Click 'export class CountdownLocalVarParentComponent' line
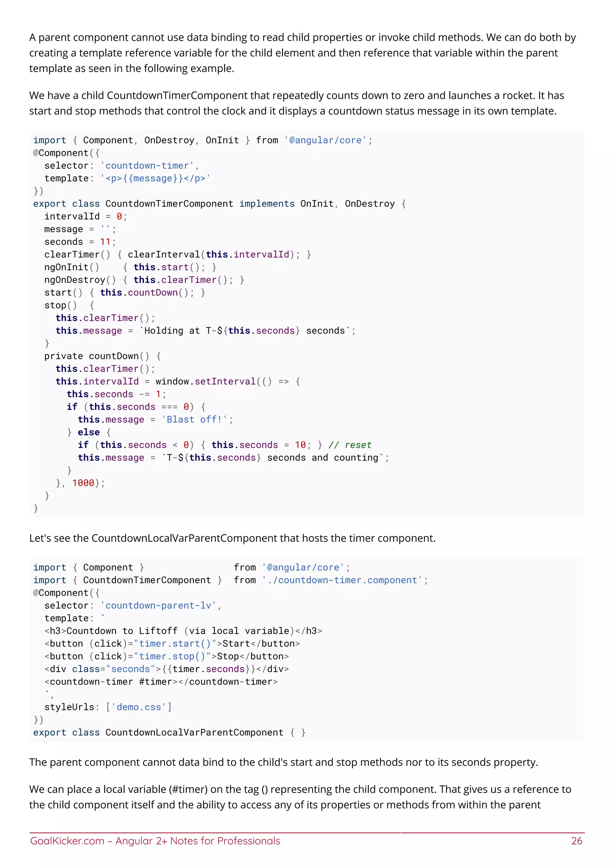 tap(169, 732)
